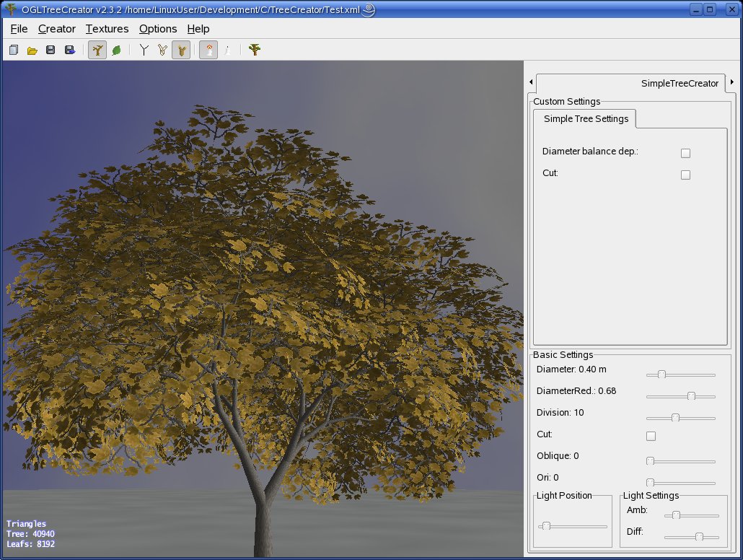Select the black wireframe branch icon
The height and width of the screenshot is (560, 743).
[x=144, y=50]
